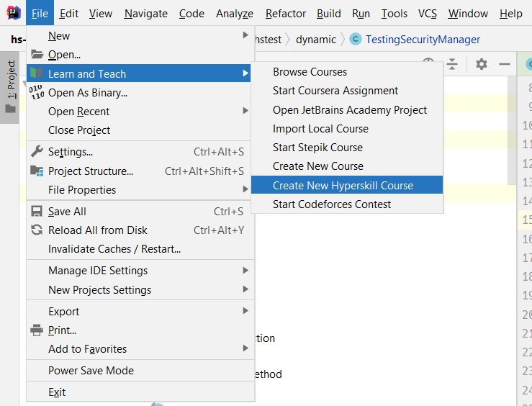532x406 pixels.
Task: Click the IntelliJ IDEA application logo icon
Action: coord(14,13)
